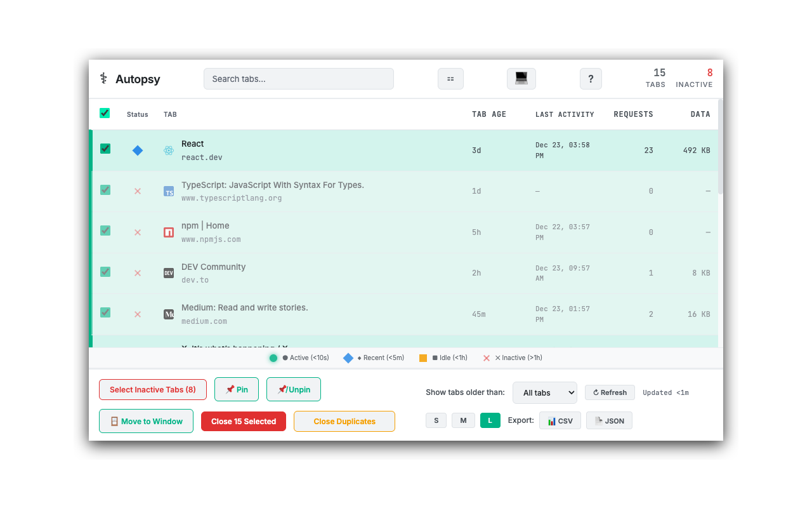Click the red Inactive X on TypeScript row

pyautogui.click(x=137, y=191)
